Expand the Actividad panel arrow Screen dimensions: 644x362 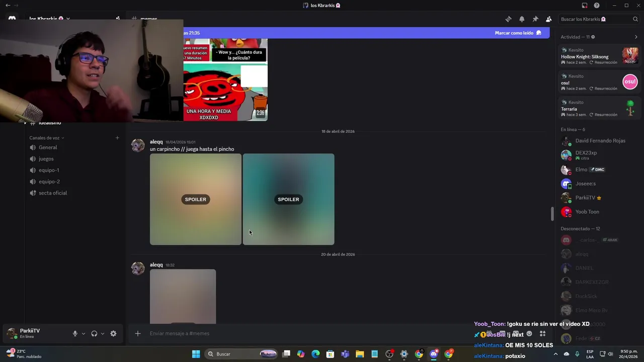point(636,37)
